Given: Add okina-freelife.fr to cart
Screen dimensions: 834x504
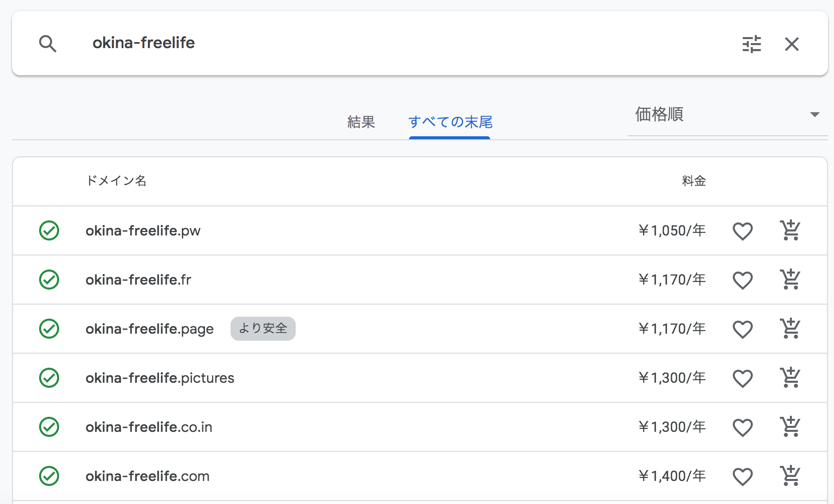Looking at the screenshot, I should [790, 280].
